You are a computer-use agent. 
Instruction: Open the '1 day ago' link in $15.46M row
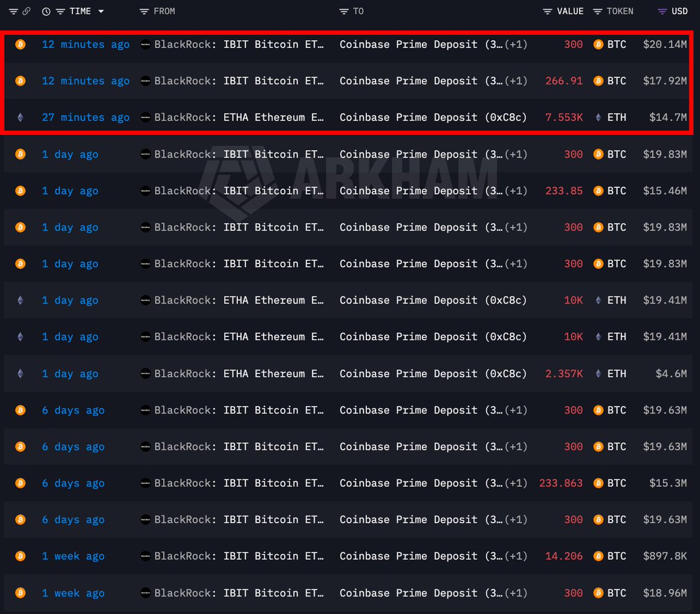pos(70,191)
